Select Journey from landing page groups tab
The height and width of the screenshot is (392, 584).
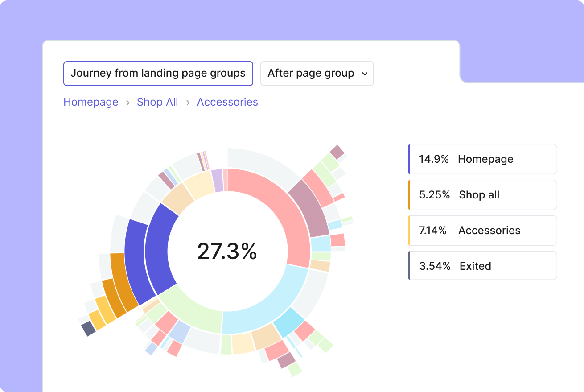[x=158, y=74]
